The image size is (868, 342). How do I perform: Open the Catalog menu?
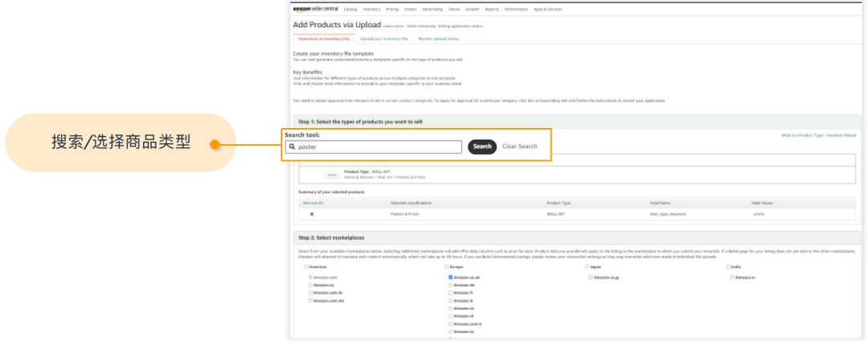tap(350, 10)
